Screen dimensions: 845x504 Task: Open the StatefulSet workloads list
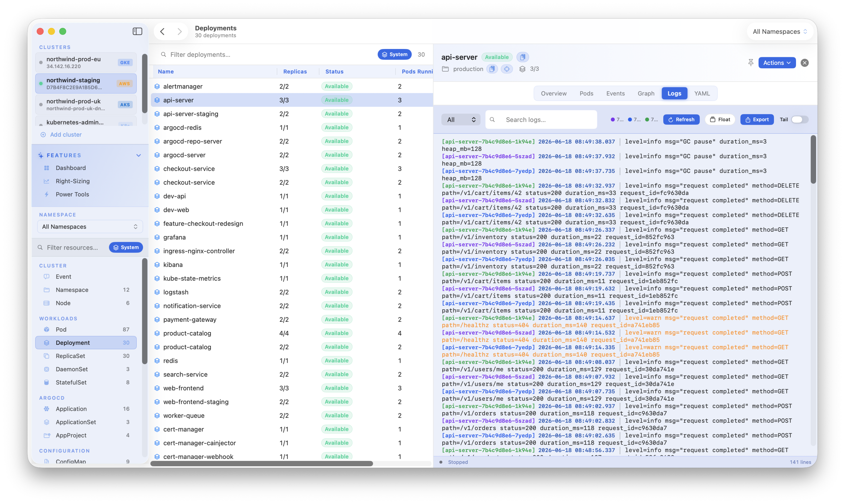click(86, 382)
